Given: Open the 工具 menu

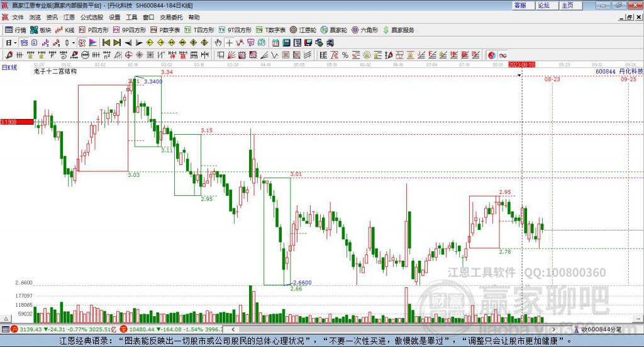Looking at the screenshot, I should [131, 17].
